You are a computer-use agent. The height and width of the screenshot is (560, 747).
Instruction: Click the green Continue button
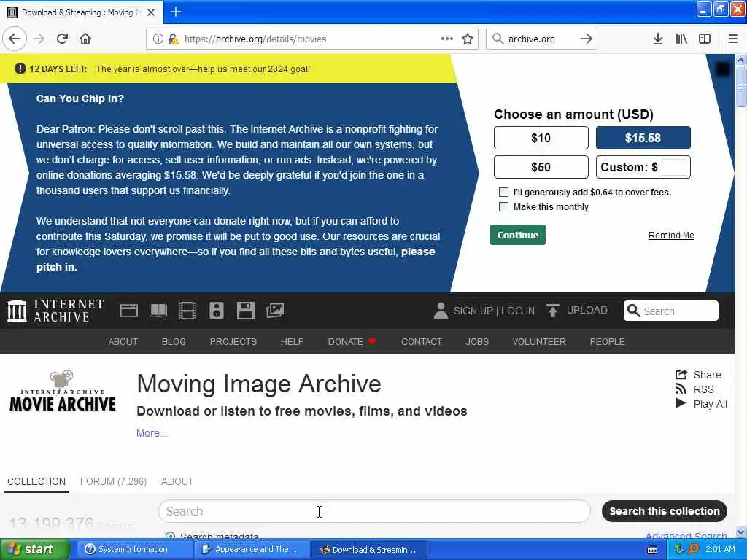tap(518, 235)
